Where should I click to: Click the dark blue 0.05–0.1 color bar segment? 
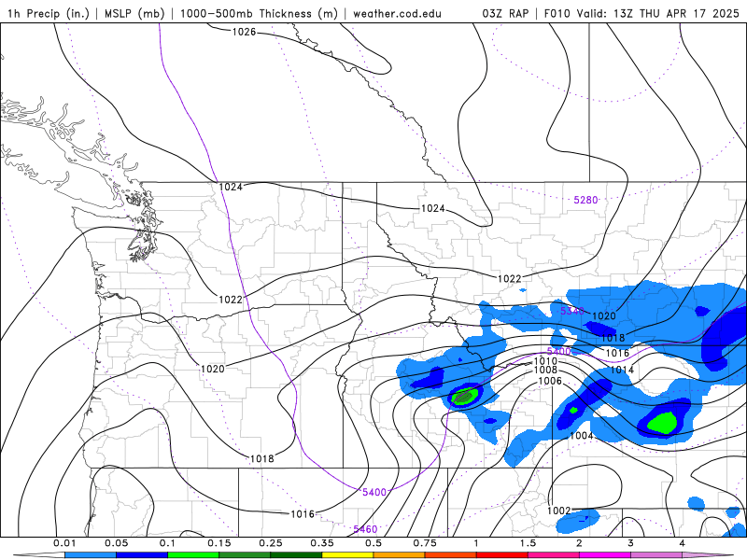pos(142,555)
